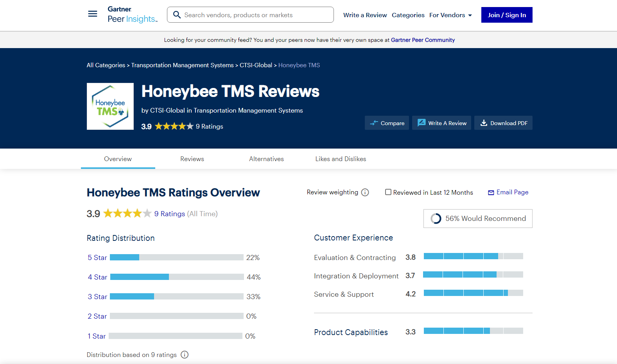Image resolution: width=617 pixels, height=364 pixels.
Task: Go to Likes and Dislikes tab
Action: click(x=341, y=159)
